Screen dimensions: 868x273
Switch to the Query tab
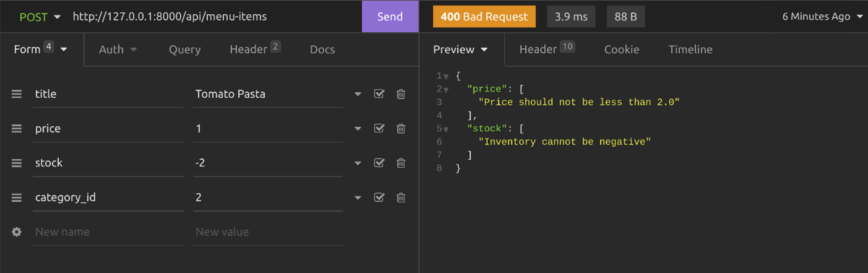(x=184, y=50)
